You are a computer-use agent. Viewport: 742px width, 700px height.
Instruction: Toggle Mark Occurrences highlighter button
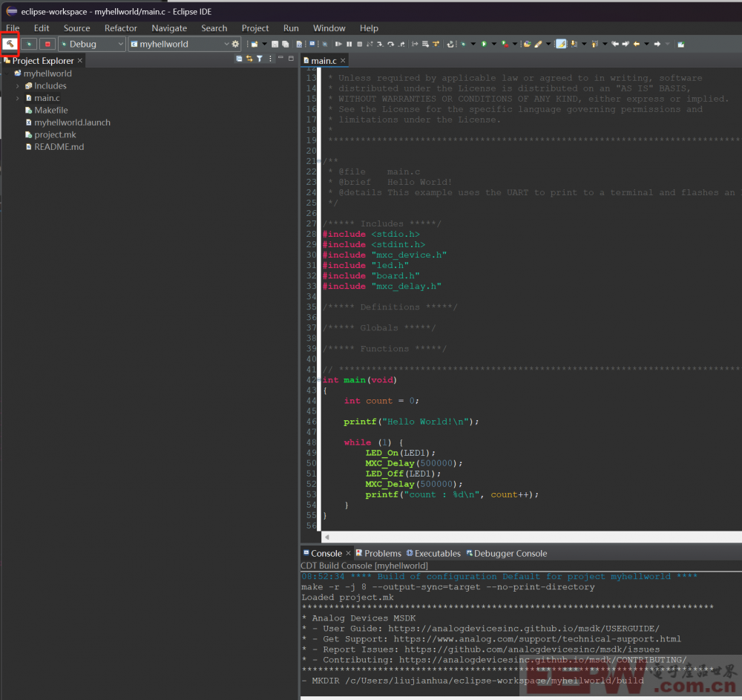(561, 44)
